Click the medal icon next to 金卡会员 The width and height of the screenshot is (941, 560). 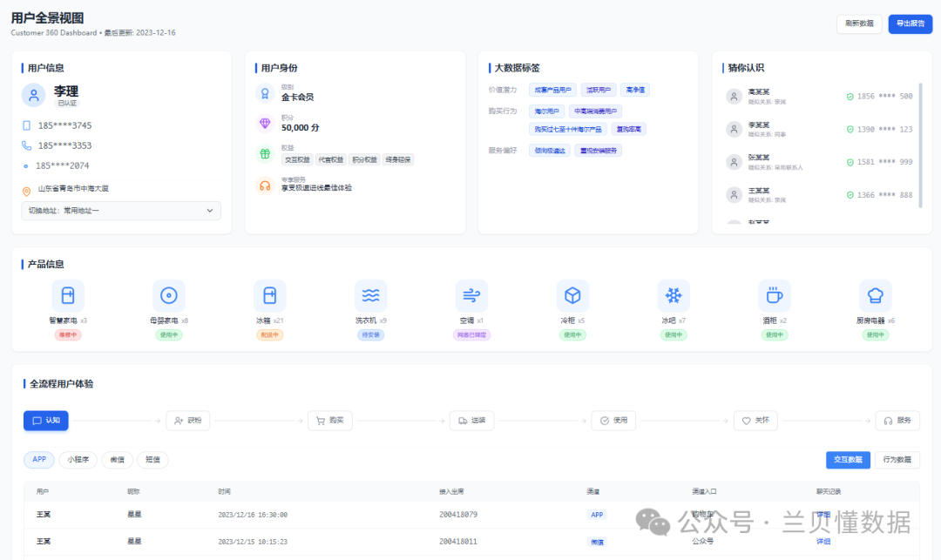point(265,93)
